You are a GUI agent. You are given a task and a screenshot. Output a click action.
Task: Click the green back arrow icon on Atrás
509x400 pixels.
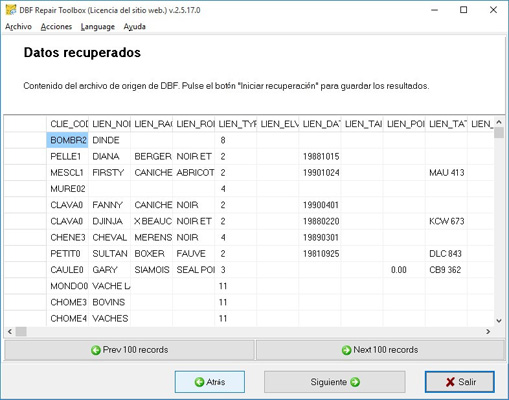pos(199,382)
